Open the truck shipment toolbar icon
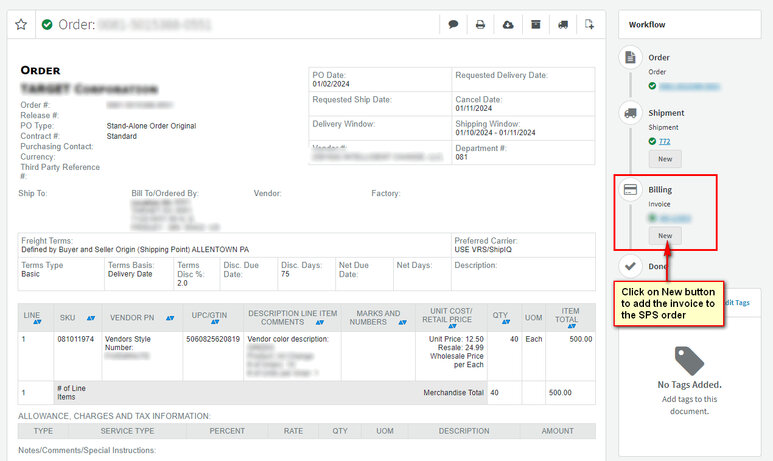773x461 pixels. pos(562,24)
